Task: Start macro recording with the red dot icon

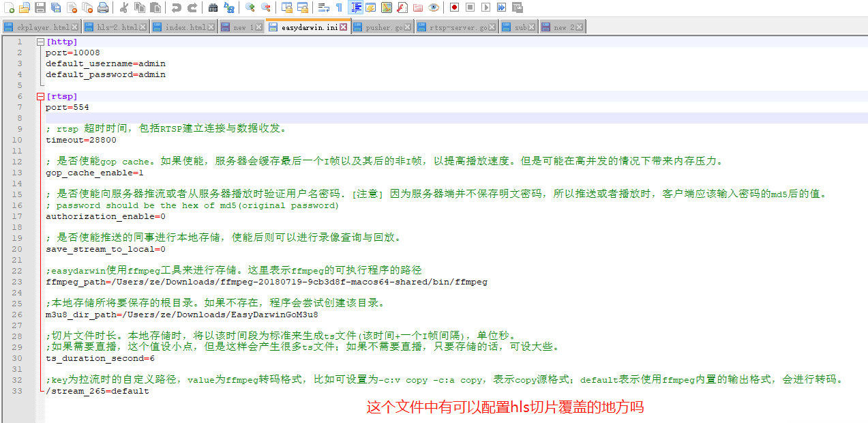Action: pyautogui.click(x=455, y=8)
